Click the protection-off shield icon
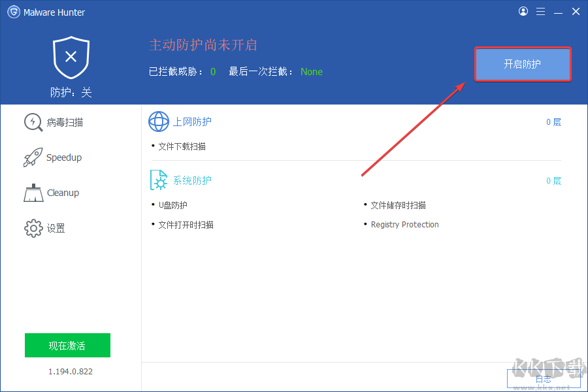This screenshot has width=588, height=392. click(x=71, y=57)
